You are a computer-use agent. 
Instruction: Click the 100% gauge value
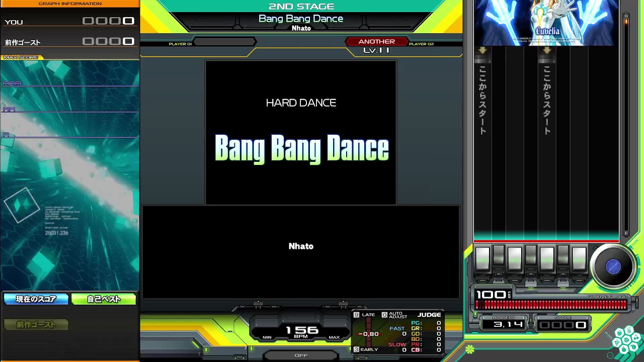[493, 295]
